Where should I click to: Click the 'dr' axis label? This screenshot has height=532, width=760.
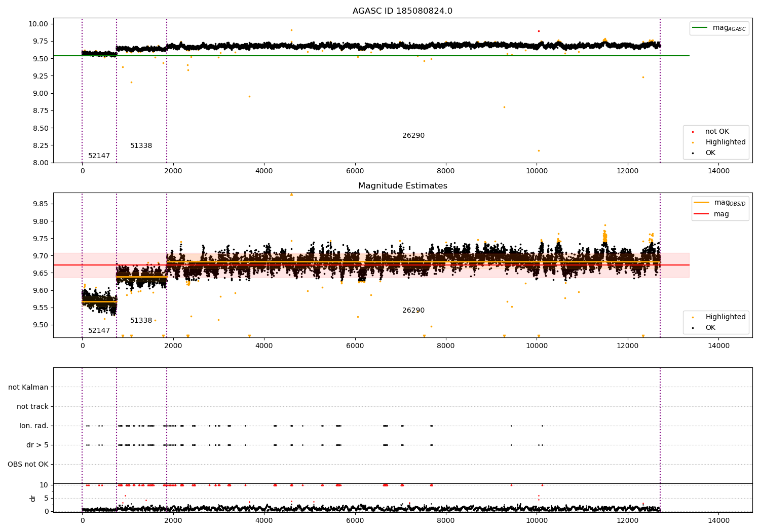[33, 498]
